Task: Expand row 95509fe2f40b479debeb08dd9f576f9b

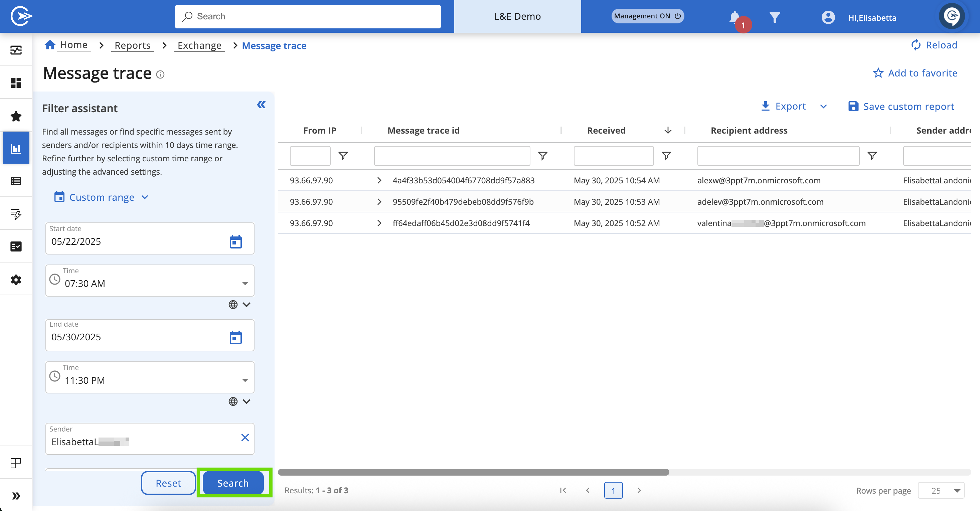Action: (x=379, y=202)
